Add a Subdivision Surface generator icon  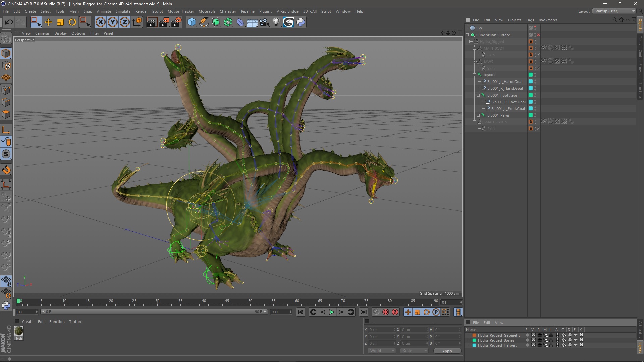point(216,22)
